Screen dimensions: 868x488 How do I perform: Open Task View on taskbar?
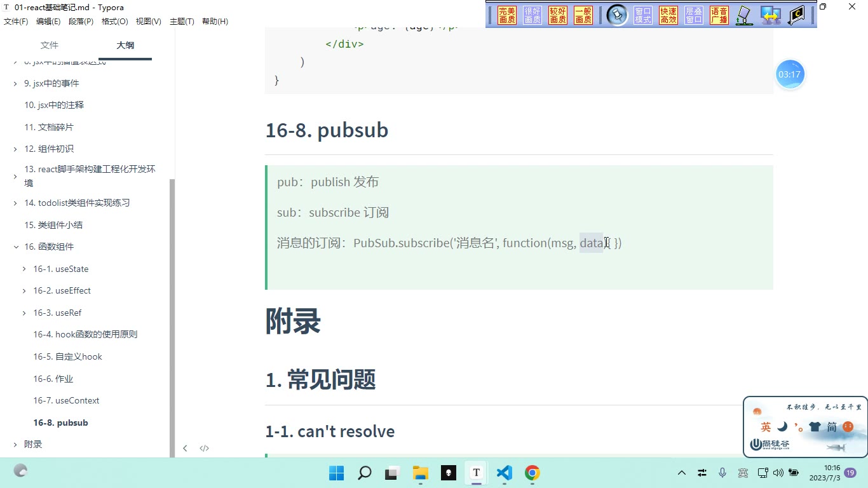[x=393, y=473]
